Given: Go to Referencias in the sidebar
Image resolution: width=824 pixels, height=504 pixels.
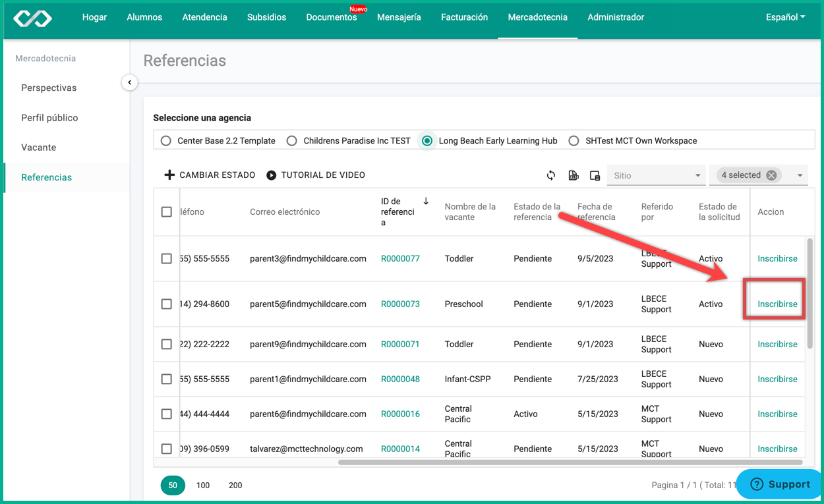Looking at the screenshot, I should (46, 177).
